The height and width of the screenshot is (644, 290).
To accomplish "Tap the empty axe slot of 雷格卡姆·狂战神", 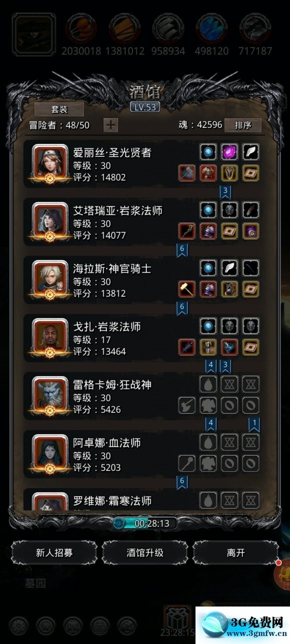I will pyautogui.click(x=187, y=405).
